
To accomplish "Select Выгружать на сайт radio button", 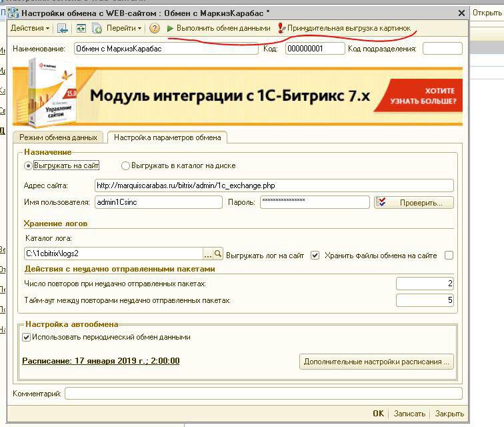I will 62,165.
